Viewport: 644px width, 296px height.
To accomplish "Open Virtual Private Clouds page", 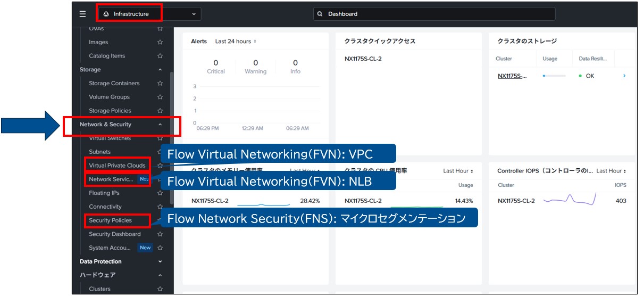I will tap(117, 166).
